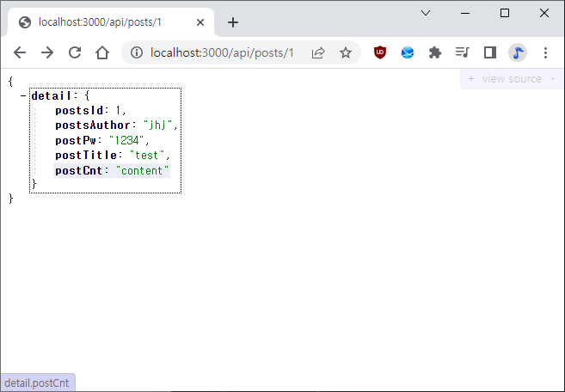Viewport: 565px width, 392px height.
Task: Click the view source button
Action: coord(512,79)
